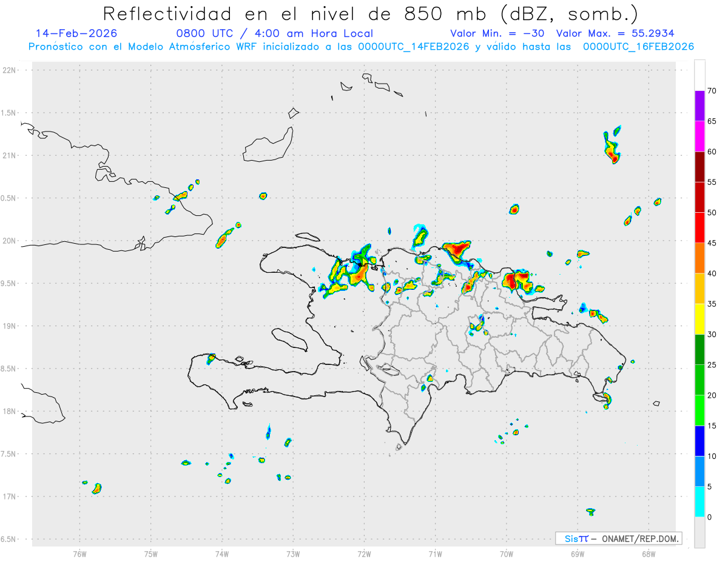Image resolution: width=728 pixels, height=562 pixels.
Task: Click the colorbar scale value '35'
Action: [x=712, y=304]
